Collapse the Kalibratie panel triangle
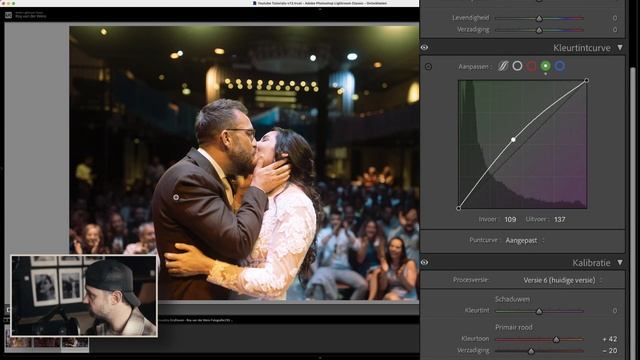This screenshot has width=640, height=360. click(x=620, y=262)
